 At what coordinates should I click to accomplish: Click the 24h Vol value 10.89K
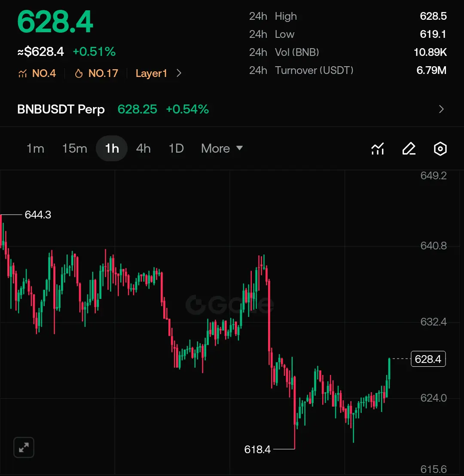pos(430,52)
